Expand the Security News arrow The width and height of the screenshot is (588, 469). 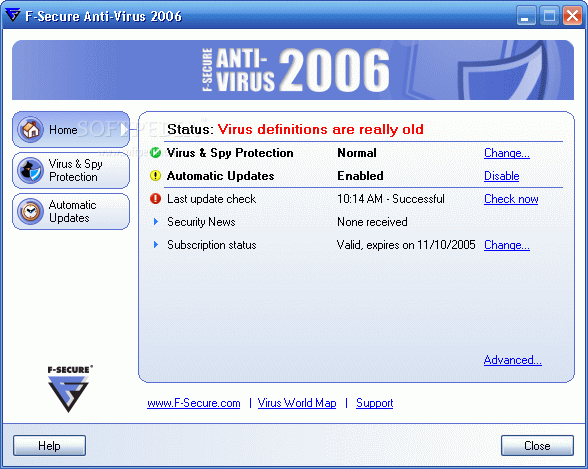(x=156, y=222)
